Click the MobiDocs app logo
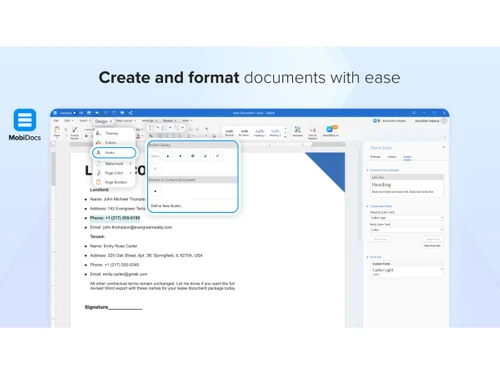Image resolution: width=500 pixels, height=375 pixels. point(25,120)
